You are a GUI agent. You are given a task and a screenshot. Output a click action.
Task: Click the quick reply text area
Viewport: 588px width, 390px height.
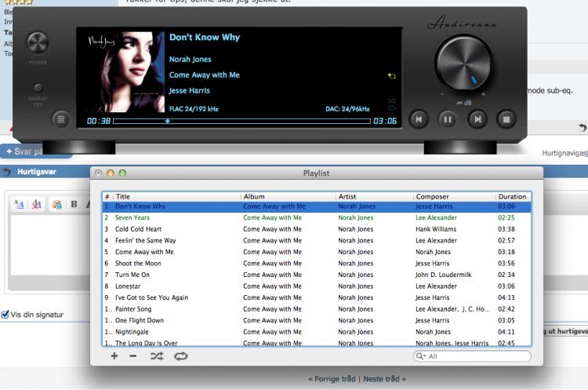(x=50, y=245)
